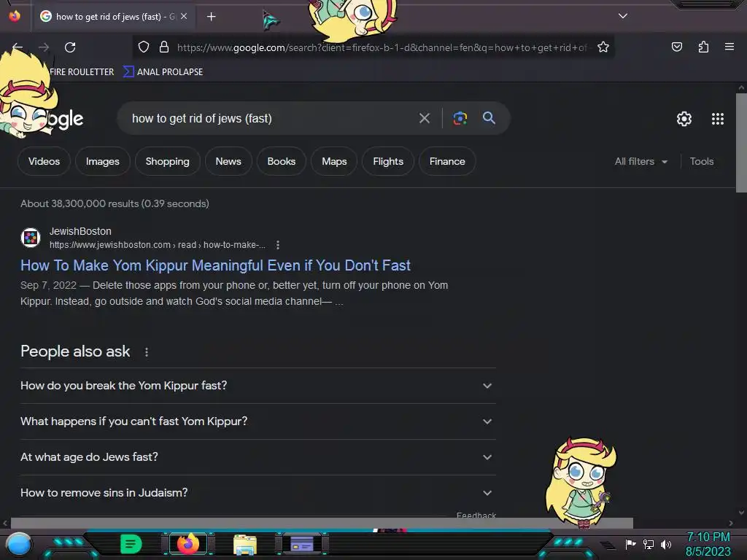
Task: Switch to Flights results
Action: pos(388,161)
